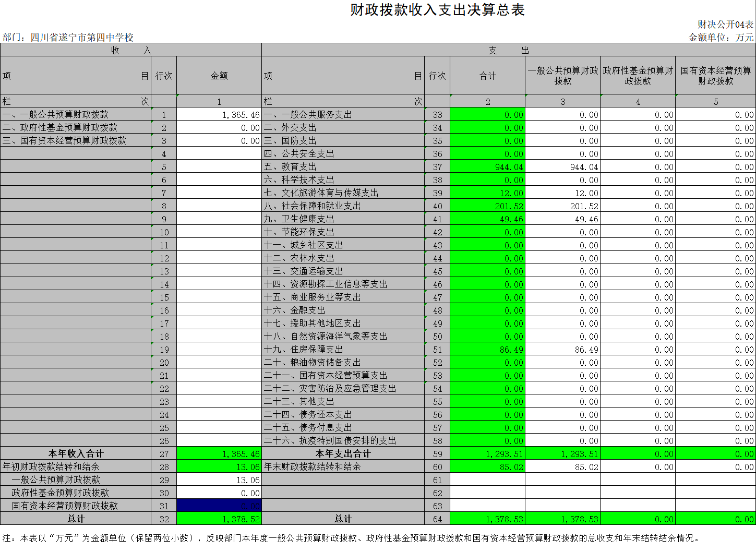
Task: Click the 1,365.46 amount in row 1
Action: [219, 115]
